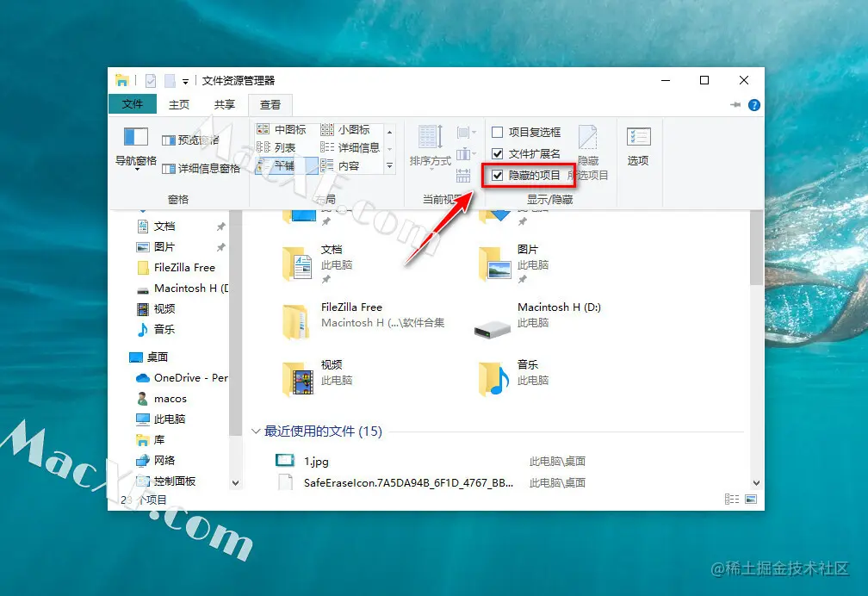Collapse 最近使用的文件 (15) section
Screen dimensions: 868x596
(x=256, y=431)
